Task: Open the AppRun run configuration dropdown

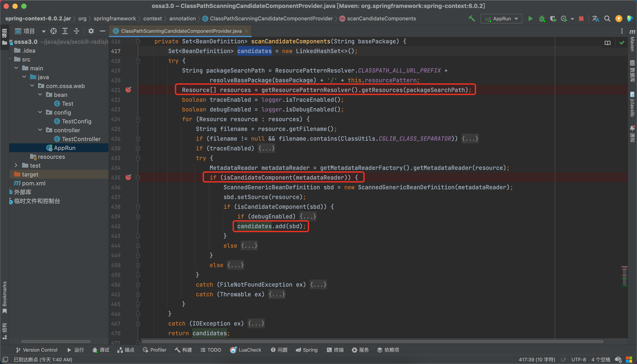Action: pyautogui.click(x=501, y=19)
